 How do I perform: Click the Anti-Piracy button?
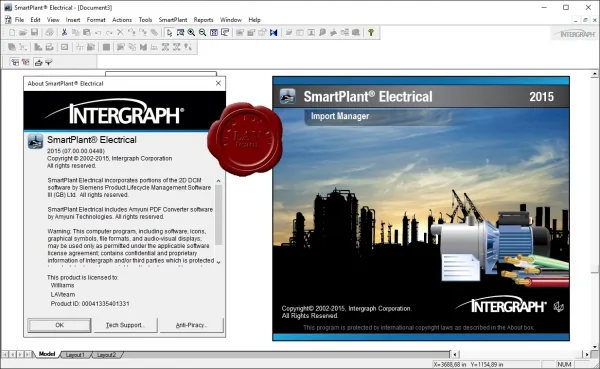pyautogui.click(x=191, y=325)
